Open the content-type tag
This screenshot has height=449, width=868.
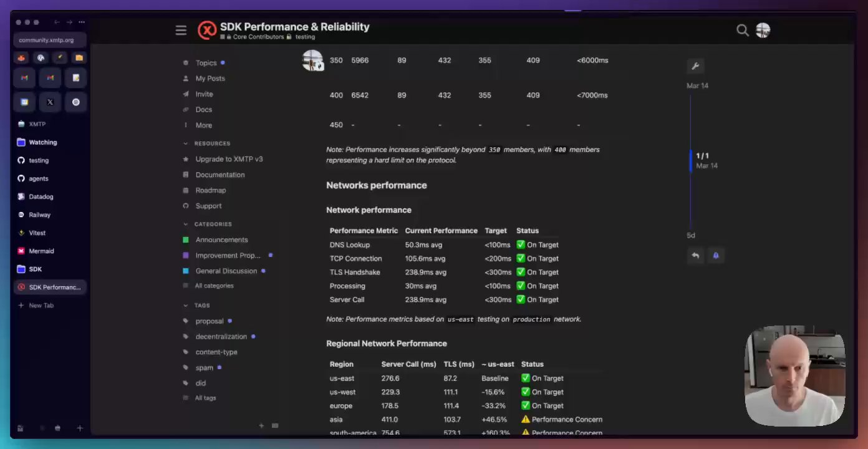pos(216,352)
